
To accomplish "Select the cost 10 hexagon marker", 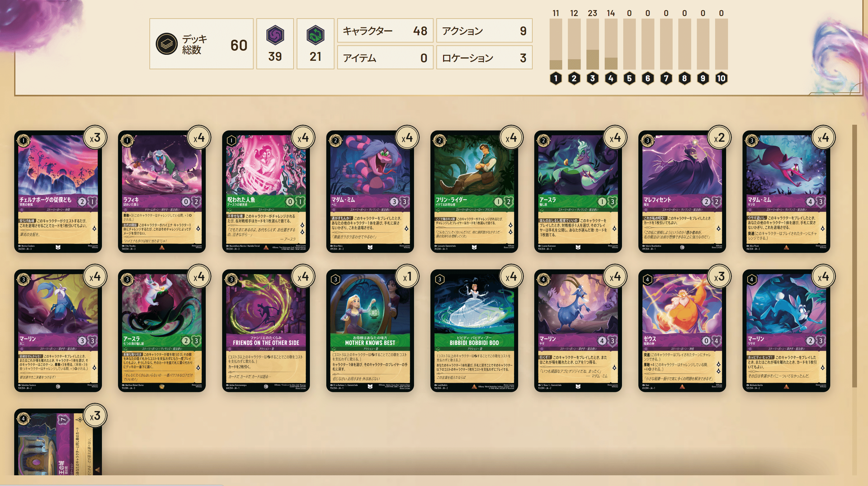I will tap(721, 78).
